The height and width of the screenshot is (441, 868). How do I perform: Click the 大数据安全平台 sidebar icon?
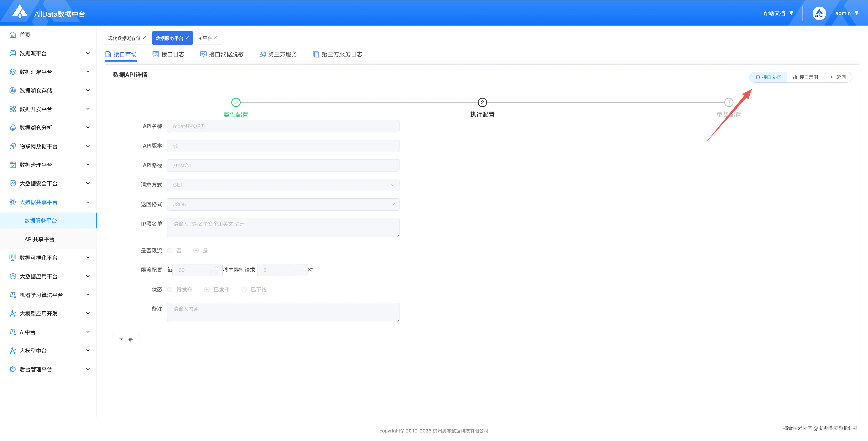[x=13, y=184]
